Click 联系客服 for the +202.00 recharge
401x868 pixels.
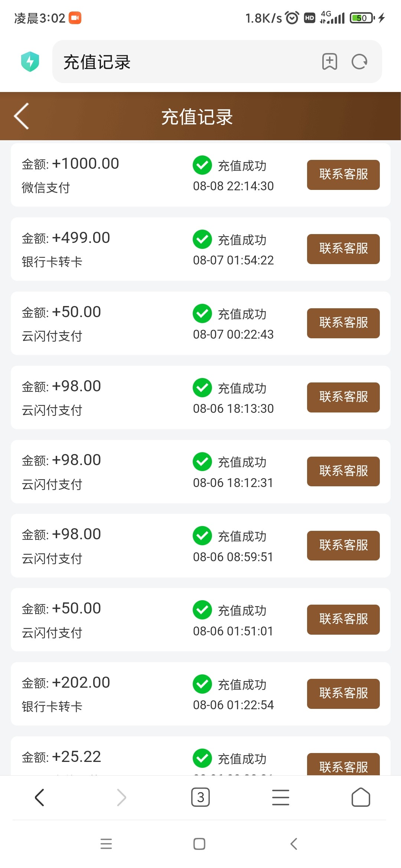(x=343, y=694)
